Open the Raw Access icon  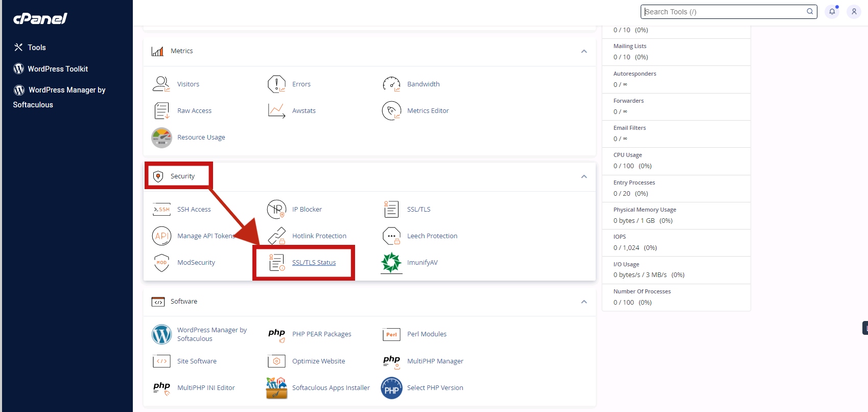pos(161,110)
